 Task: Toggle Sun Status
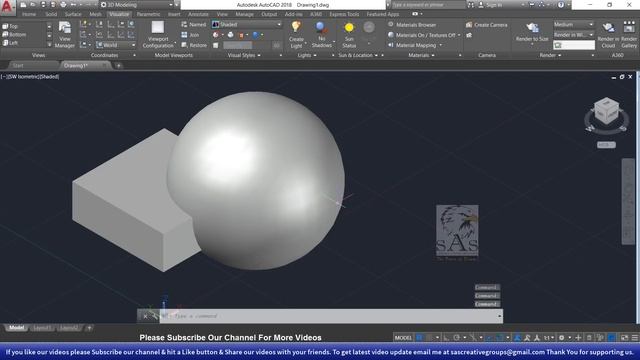coord(349,34)
